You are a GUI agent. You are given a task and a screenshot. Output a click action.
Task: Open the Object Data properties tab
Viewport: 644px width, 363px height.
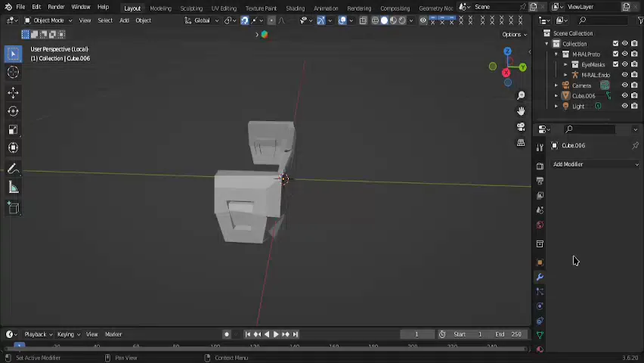[x=540, y=335]
